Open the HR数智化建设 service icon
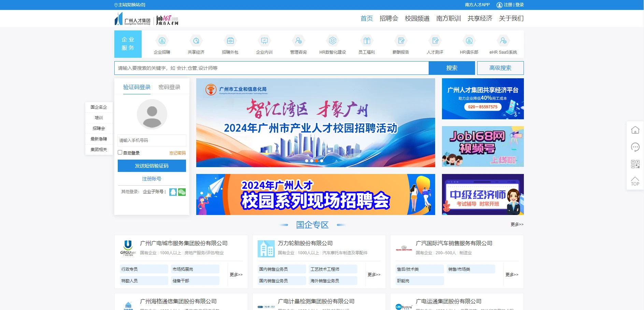Viewport: 644px width, 310px height. click(333, 41)
